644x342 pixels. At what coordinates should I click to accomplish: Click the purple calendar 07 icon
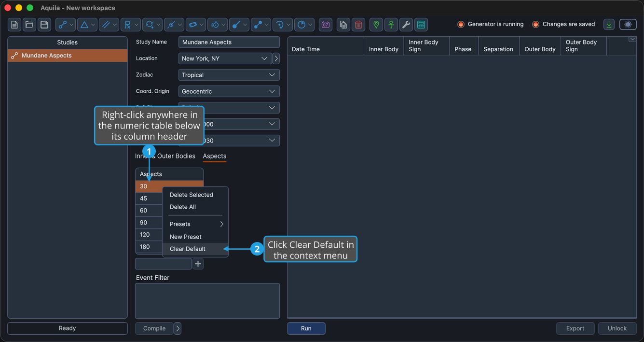coord(326,25)
